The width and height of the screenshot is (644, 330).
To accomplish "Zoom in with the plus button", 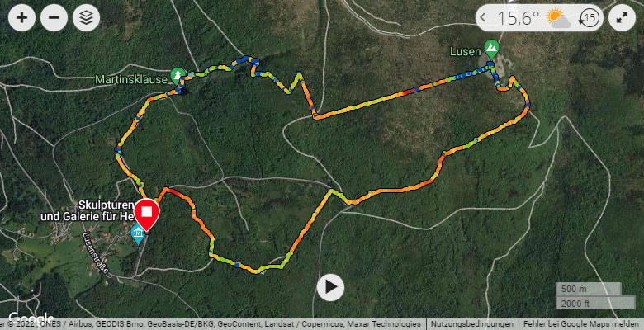I will pos(21,17).
